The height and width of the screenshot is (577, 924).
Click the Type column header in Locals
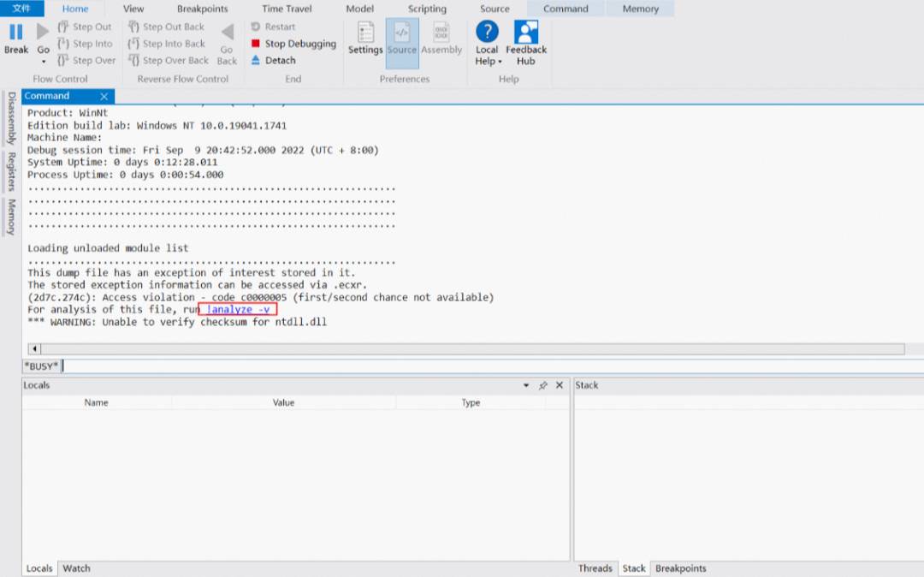[471, 402]
